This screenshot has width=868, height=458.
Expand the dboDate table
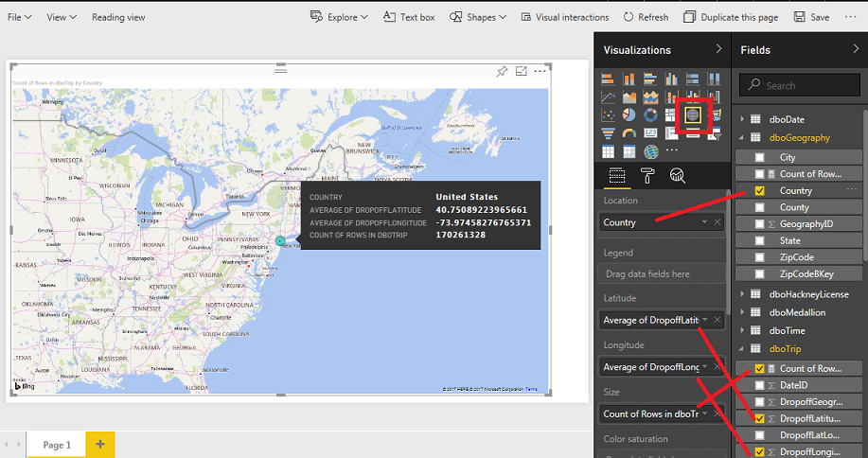741,120
